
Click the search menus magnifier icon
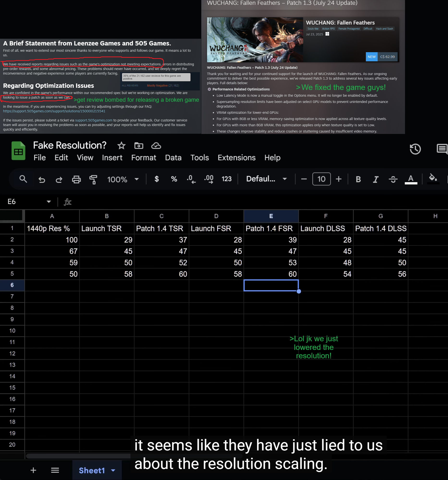23,179
